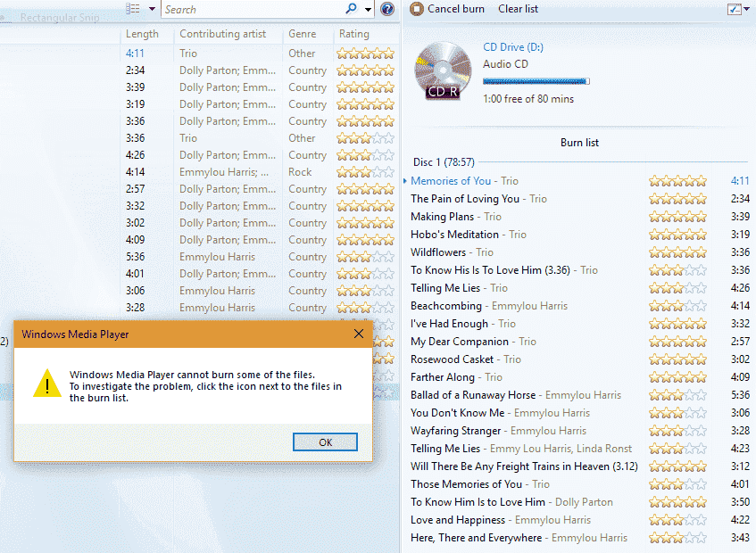The width and height of the screenshot is (756, 553).
Task: Set star rating for Wayfaring Stranger in the burn list
Action: [677, 431]
